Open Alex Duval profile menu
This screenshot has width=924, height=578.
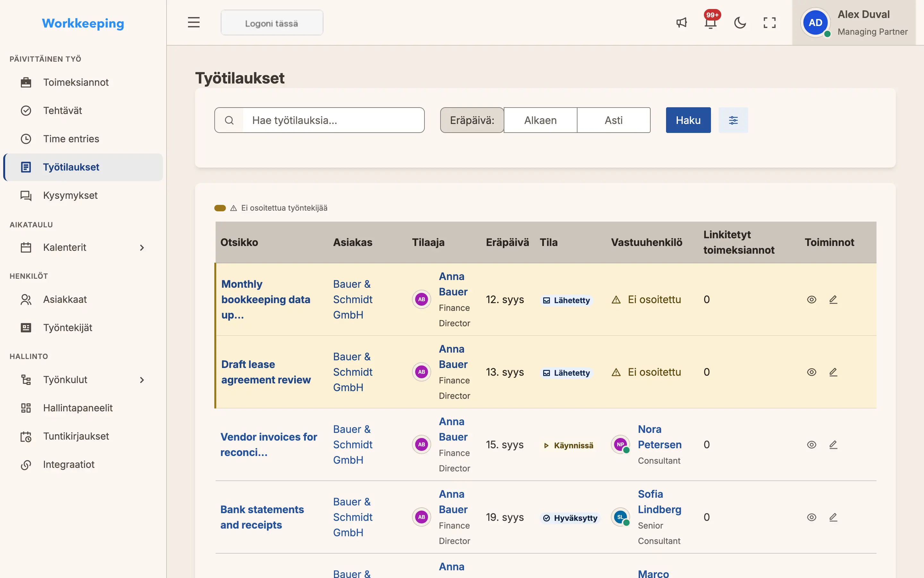[854, 22]
